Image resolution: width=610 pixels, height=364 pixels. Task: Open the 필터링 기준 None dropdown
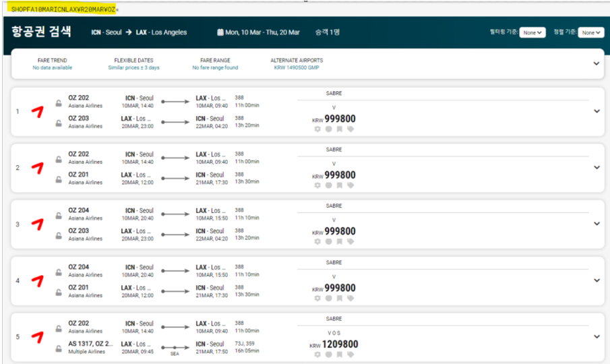coord(532,32)
